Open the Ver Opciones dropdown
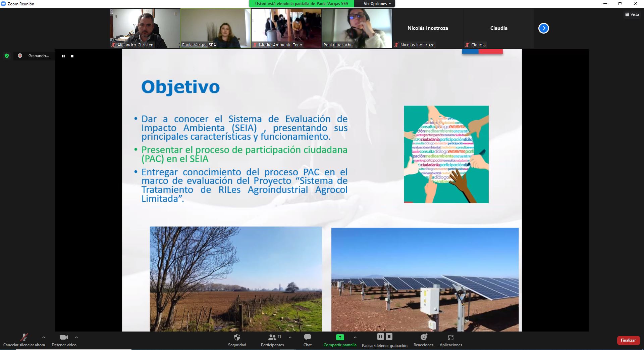 377,4
